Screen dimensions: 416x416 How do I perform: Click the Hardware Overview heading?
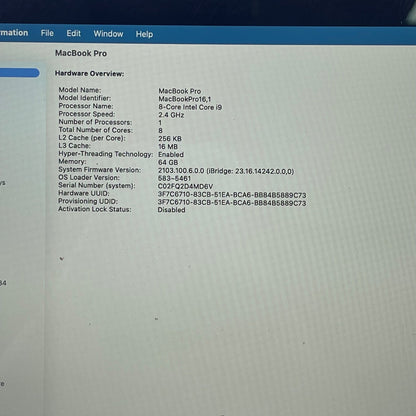pos(89,74)
